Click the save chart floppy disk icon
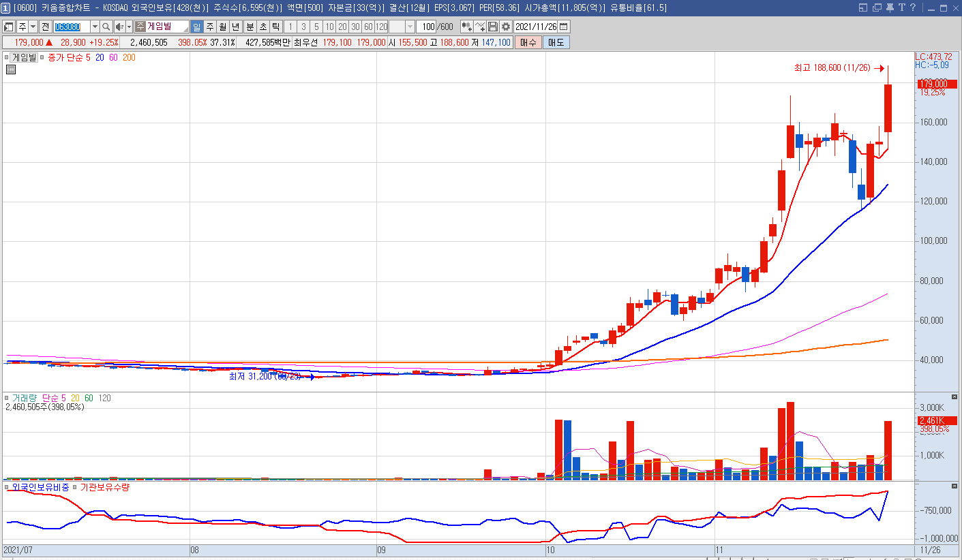This screenshot has width=962, height=560. click(492, 27)
